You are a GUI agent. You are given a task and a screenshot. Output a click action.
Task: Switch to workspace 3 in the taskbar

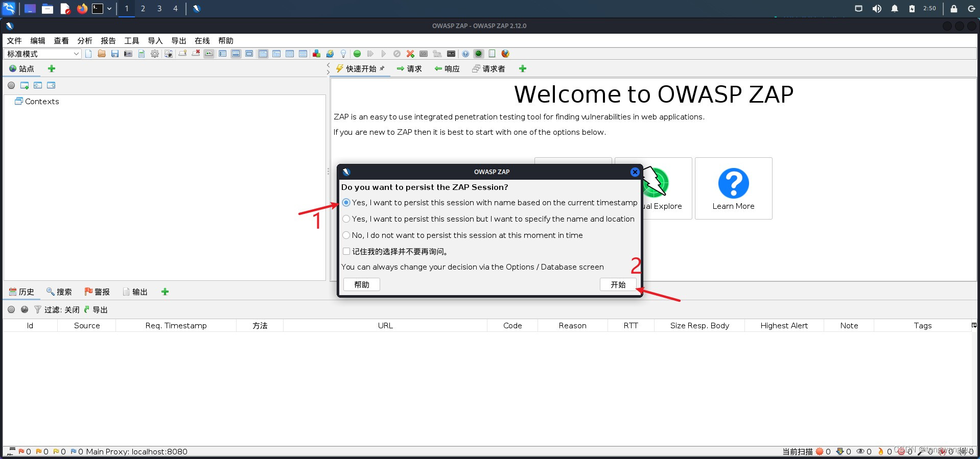point(159,9)
